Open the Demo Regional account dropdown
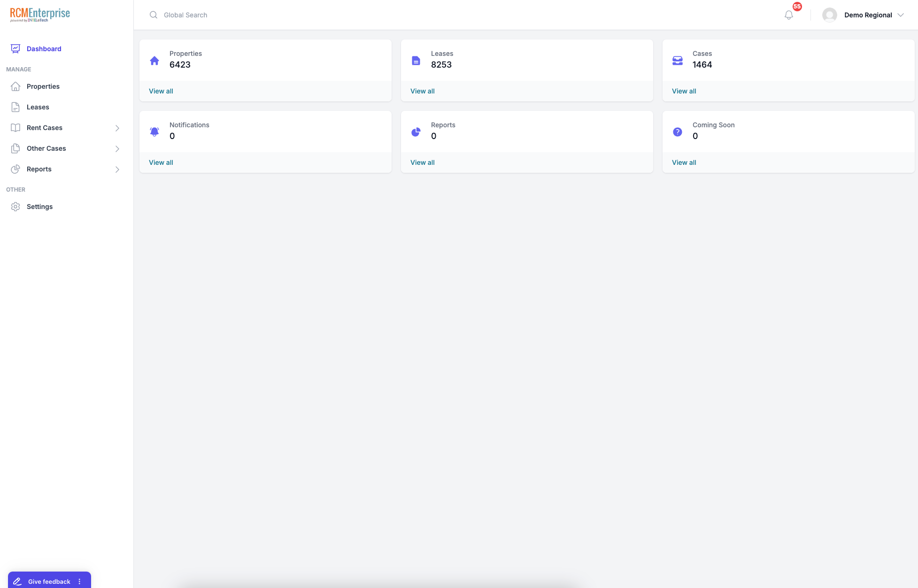This screenshot has width=918, height=588. [900, 15]
